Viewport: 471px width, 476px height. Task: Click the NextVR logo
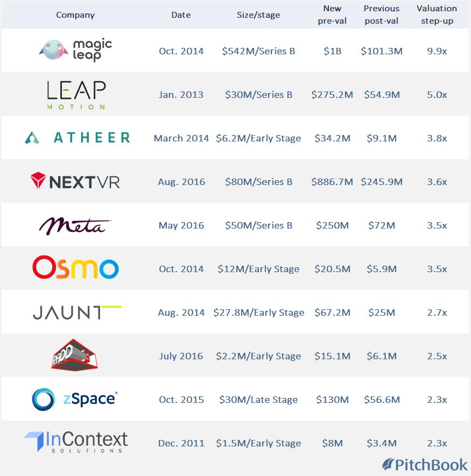click(x=75, y=181)
